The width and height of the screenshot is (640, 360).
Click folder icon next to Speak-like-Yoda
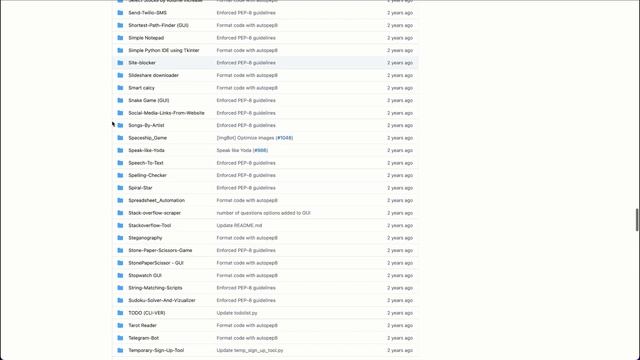point(120,150)
